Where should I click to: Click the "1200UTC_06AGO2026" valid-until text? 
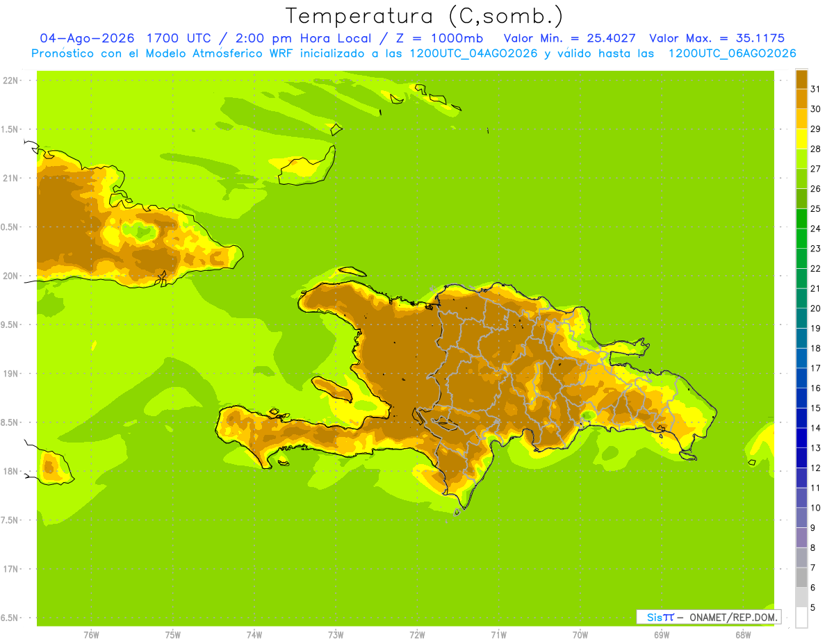tap(732, 53)
